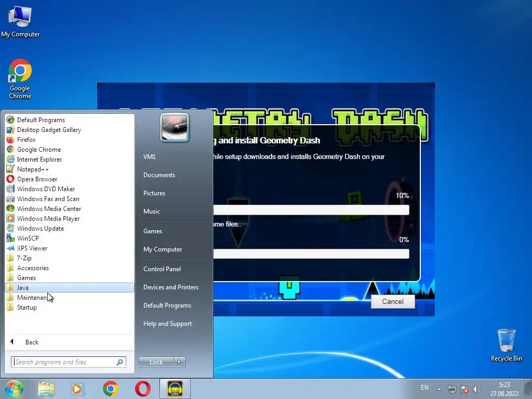Expand the Games program folder
The height and width of the screenshot is (399, 532).
coord(70,277)
